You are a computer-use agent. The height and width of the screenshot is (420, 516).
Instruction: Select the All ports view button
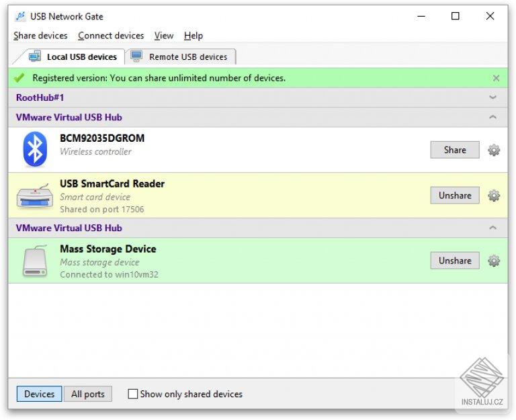click(x=87, y=394)
